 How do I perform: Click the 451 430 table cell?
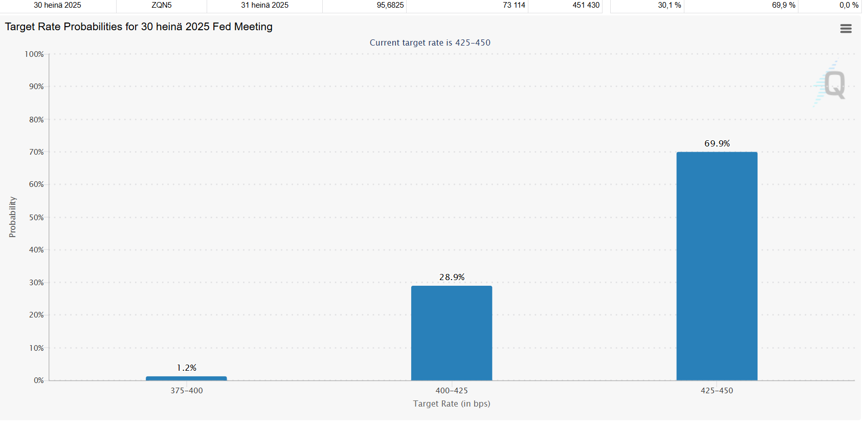click(x=586, y=5)
